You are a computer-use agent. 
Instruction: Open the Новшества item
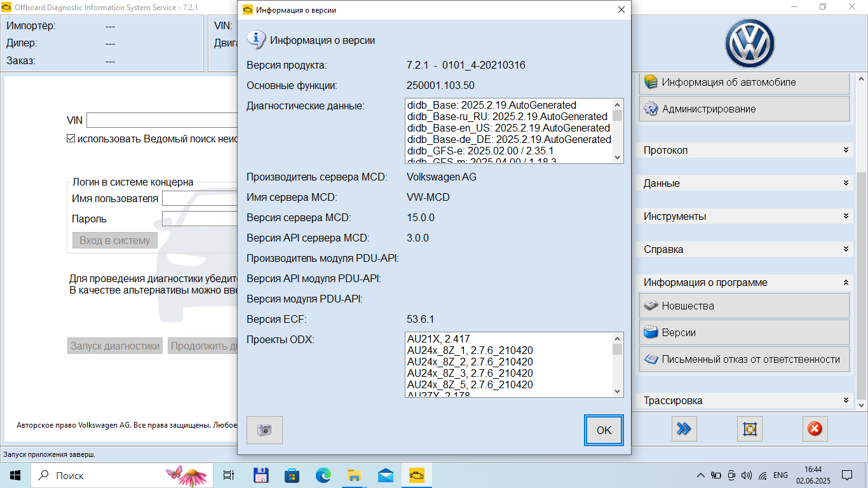744,306
